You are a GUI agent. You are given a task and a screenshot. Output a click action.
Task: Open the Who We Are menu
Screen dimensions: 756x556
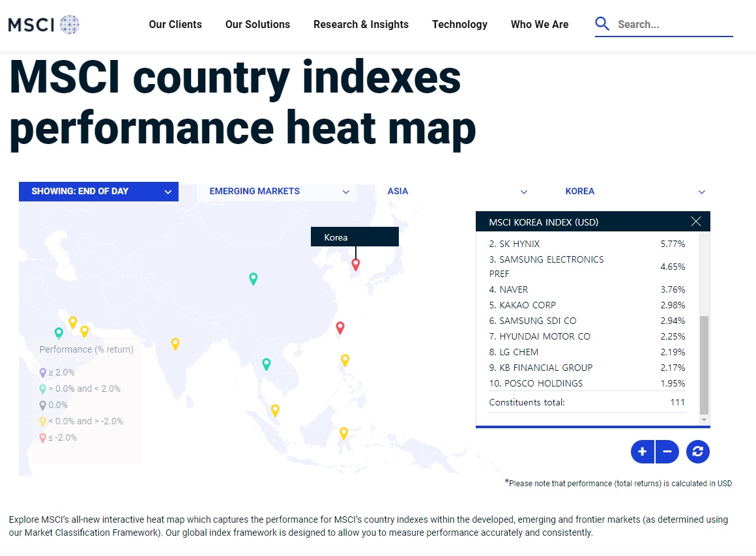[x=540, y=25]
